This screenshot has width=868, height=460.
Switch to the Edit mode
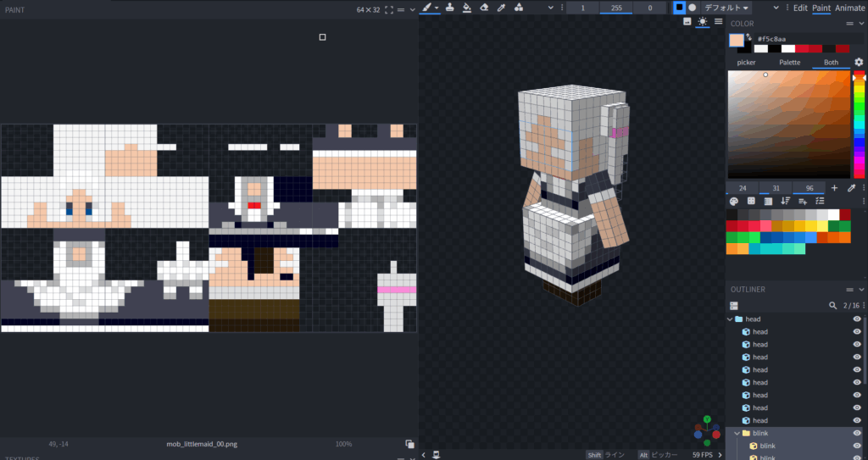pyautogui.click(x=800, y=8)
